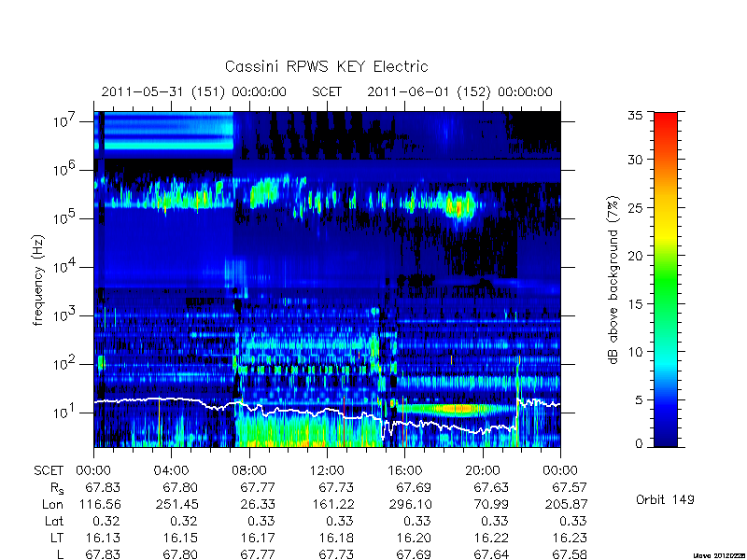
Task: Click the green middle of the color bar
Action: pos(666,280)
